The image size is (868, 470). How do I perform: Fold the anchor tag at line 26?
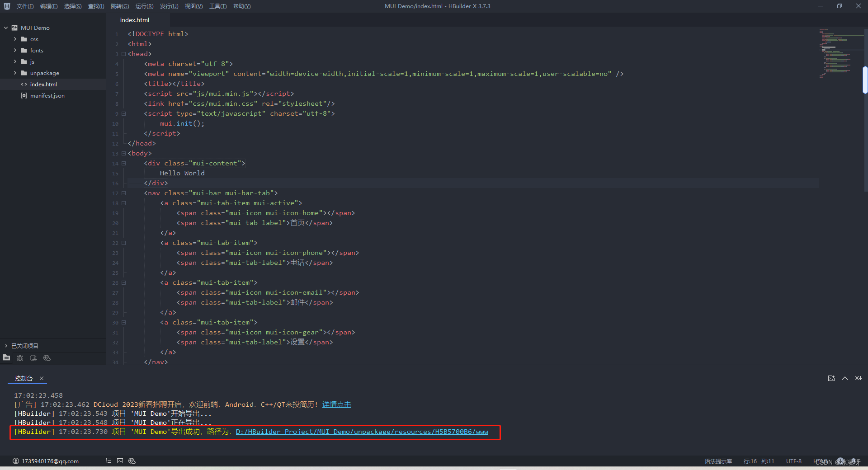[123, 283]
